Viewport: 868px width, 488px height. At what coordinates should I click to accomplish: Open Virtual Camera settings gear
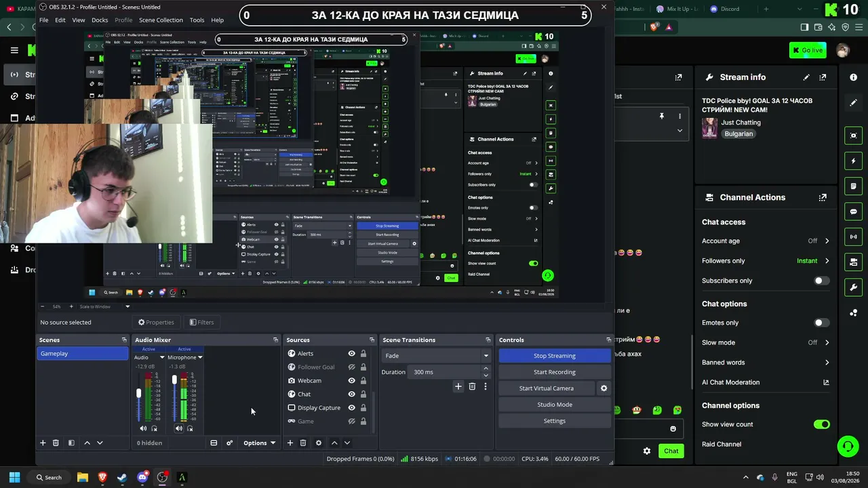click(x=604, y=388)
